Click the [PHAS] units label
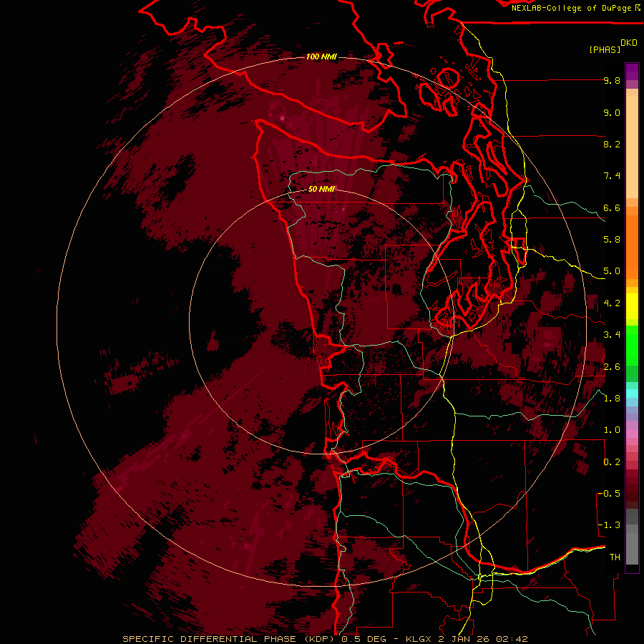Screen dimensions: 644x644 pos(605,50)
